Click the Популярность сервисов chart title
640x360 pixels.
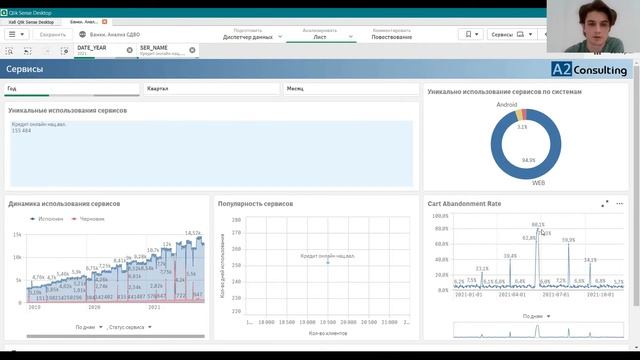click(256, 204)
